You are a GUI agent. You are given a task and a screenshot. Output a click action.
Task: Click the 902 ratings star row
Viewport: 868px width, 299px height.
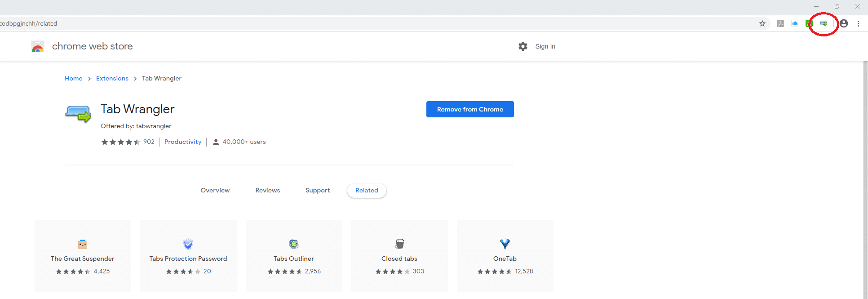(x=121, y=142)
